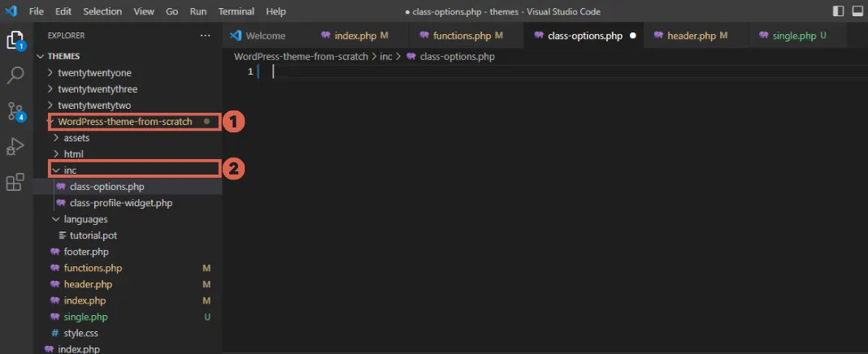This screenshot has width=868, height=354.
Task: Open the Selection menu
Action: [103, 11]
